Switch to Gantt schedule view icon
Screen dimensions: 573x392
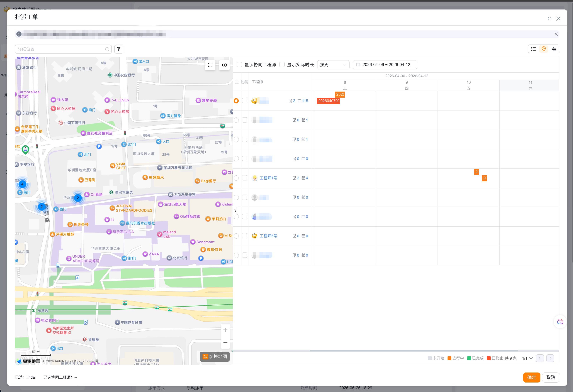(554, 49)
